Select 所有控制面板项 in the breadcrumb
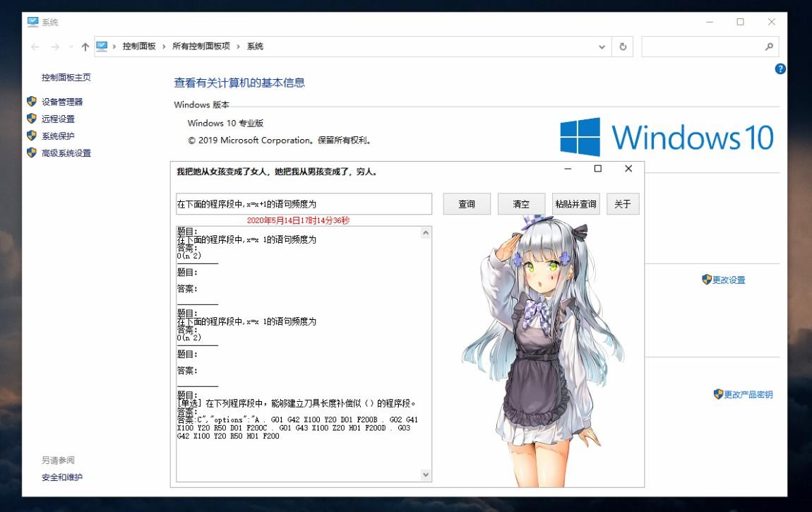The height and width of the screenshot is (512, 812). 201,46
